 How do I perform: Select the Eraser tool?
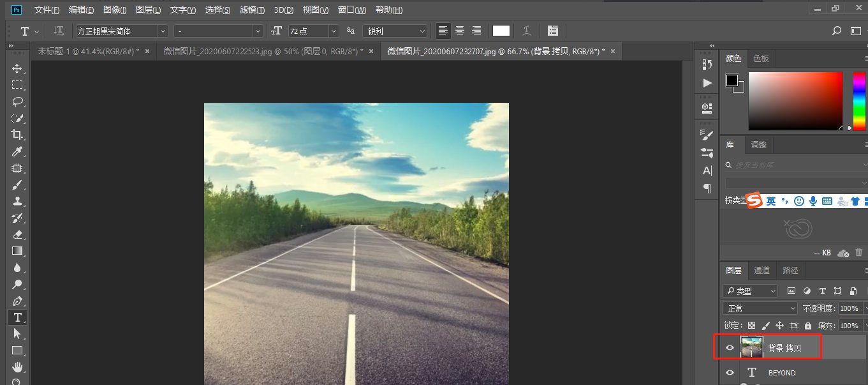tap(17, 234)
